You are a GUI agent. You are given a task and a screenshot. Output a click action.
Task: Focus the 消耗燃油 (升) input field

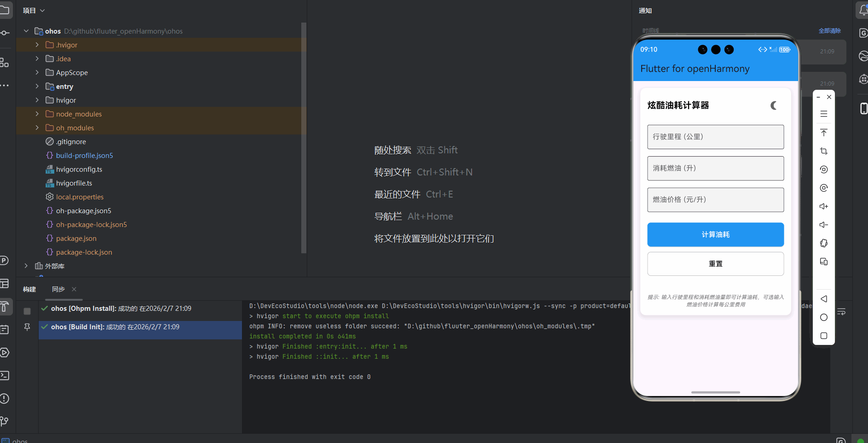pos(715,168)
